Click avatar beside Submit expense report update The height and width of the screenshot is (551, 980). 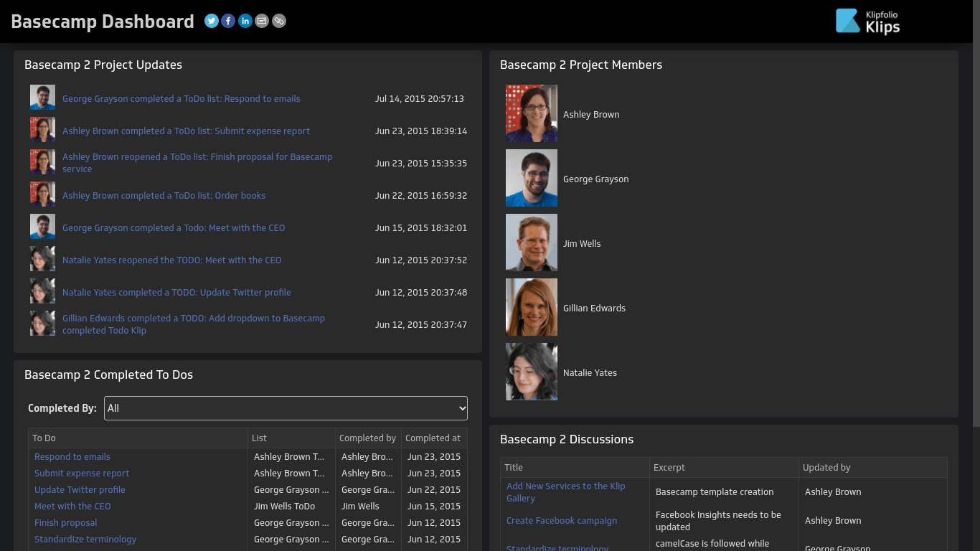point(42,130)
